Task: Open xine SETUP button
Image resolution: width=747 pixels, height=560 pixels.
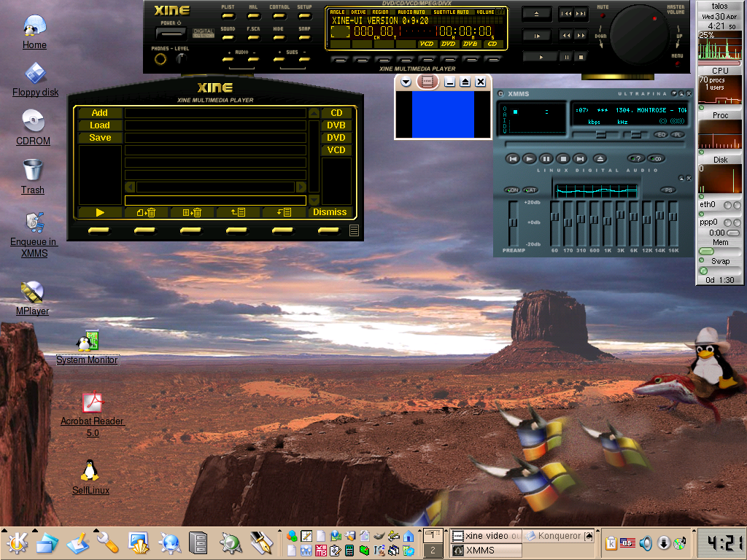Action: pyautogui.click(x=304, y=16)
